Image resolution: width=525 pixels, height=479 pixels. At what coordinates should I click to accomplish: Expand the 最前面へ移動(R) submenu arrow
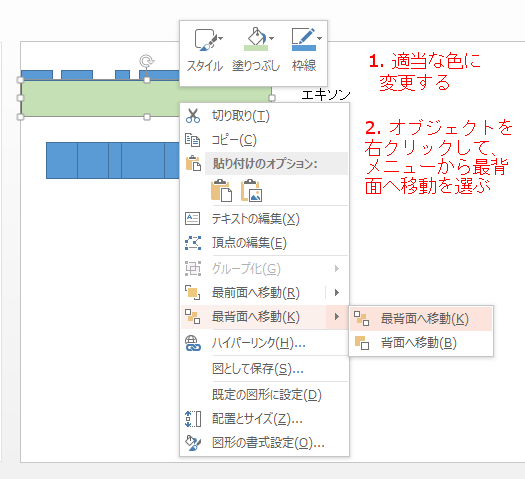(337, 293)
